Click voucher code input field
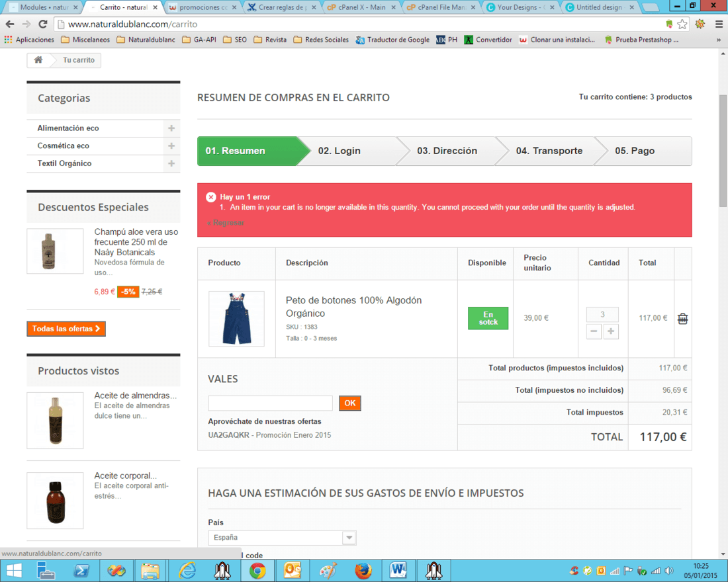Image resolution: width=728 pixels, height=582 pixels. click(x=270, y=403)
